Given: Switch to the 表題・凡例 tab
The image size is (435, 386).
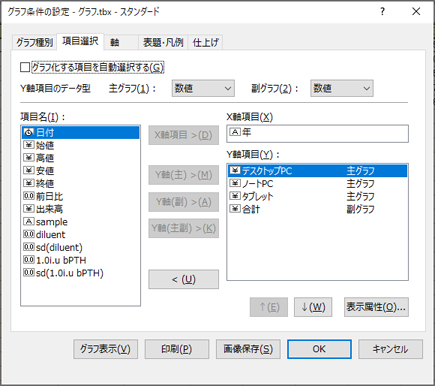Looking at the screenshot, I should pyautogui.click(x=163, y=42).
